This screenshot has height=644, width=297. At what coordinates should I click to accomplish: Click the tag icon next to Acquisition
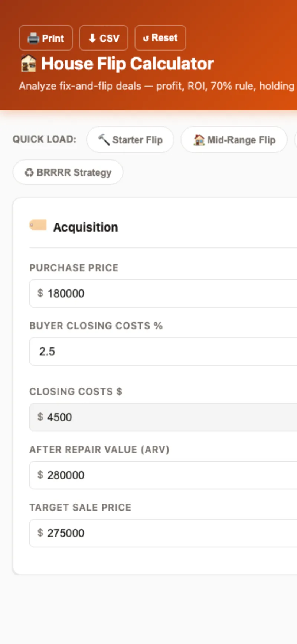pyautogui.click(x=38, y=225)
